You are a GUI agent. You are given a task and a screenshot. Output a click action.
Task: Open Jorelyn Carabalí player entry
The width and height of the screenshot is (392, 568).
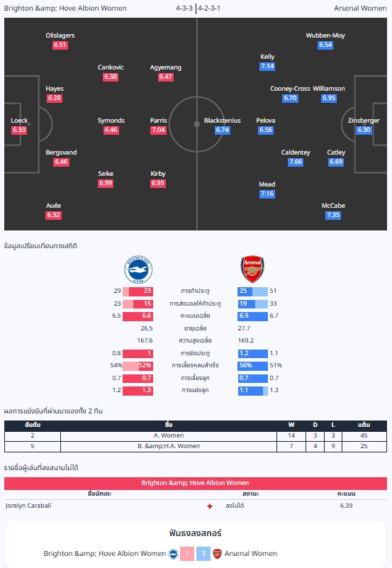(x=28, y=506)
